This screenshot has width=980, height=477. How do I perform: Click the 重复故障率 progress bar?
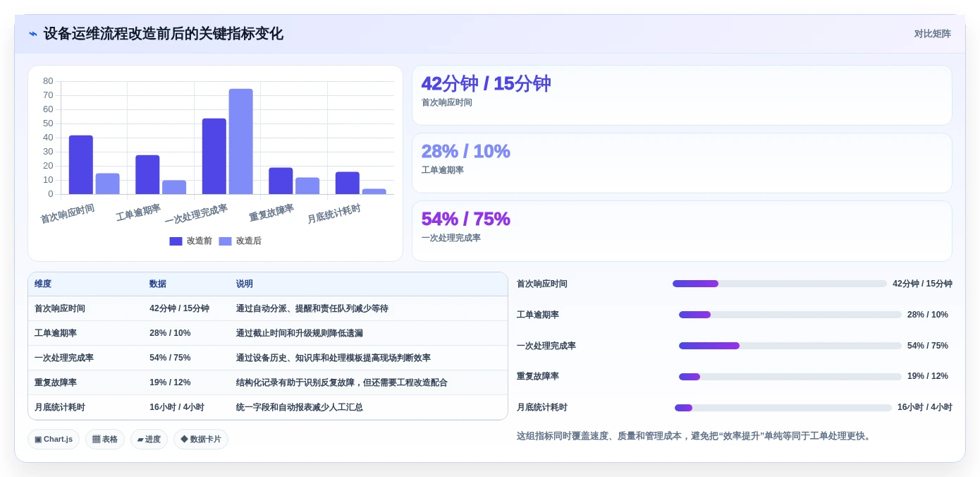click(790, 377)
